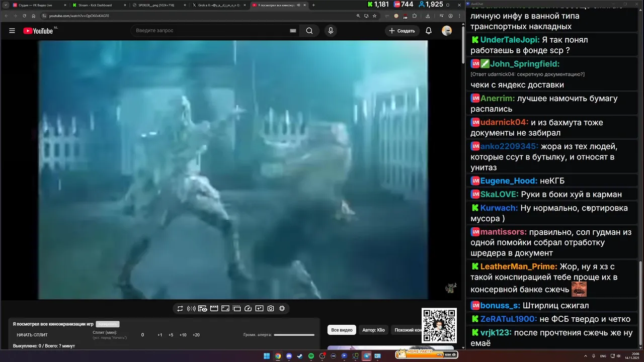The height and width of the screenshot is (362, 644).
Task: Select the Автор: Klio filter chip
Action: [x=373, y=330]
